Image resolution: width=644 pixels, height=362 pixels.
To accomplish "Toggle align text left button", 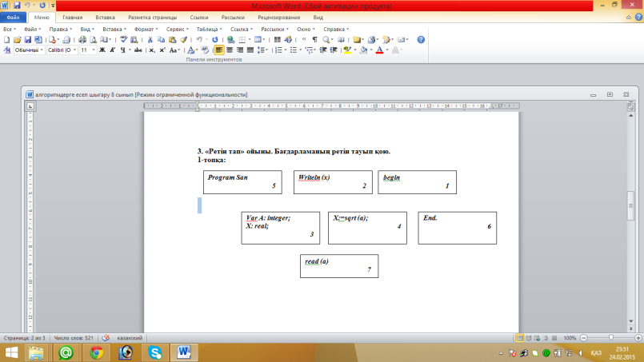I will pyautogui.click(x=219, y=50).
